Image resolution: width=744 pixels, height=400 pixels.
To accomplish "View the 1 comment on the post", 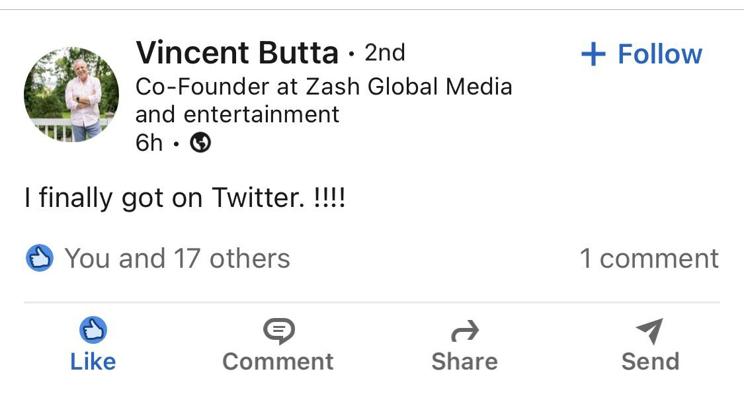I will tap(648, 258).
